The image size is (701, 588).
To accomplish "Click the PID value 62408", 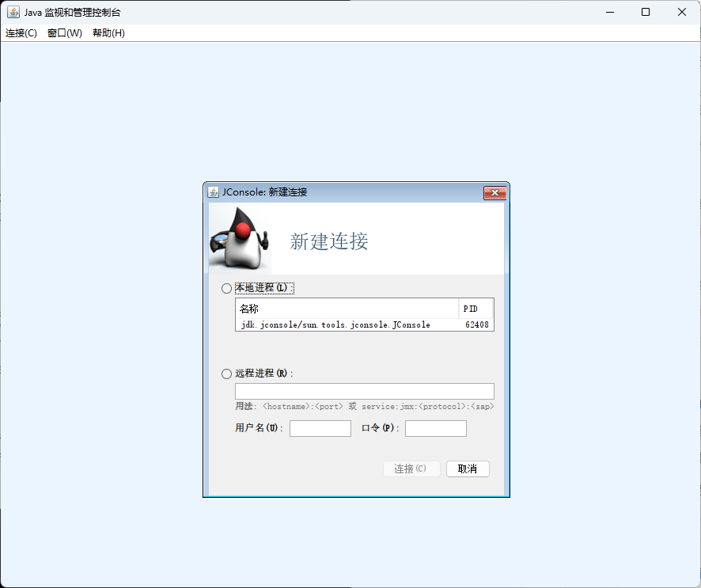I will click(476, 324).
